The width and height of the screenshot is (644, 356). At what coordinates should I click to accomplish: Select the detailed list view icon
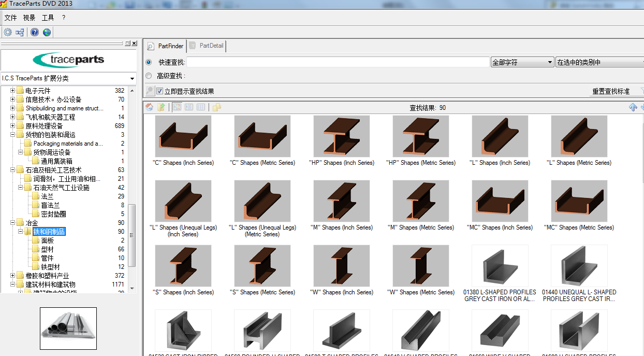189,107
